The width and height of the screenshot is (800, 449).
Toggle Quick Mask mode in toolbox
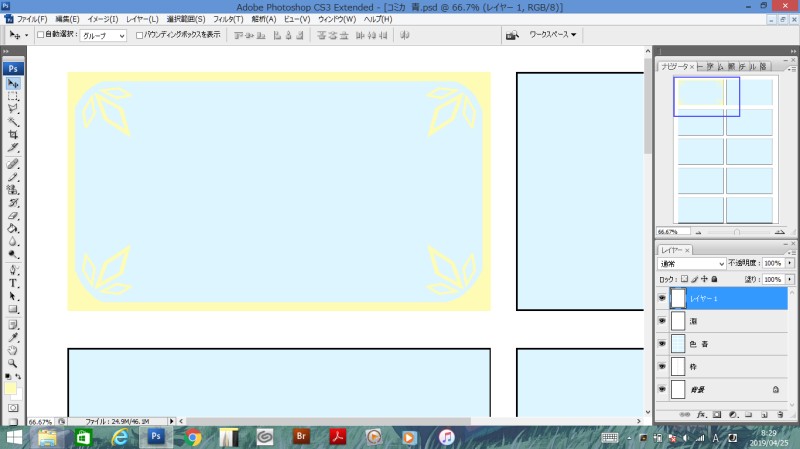tap(13, 408)
